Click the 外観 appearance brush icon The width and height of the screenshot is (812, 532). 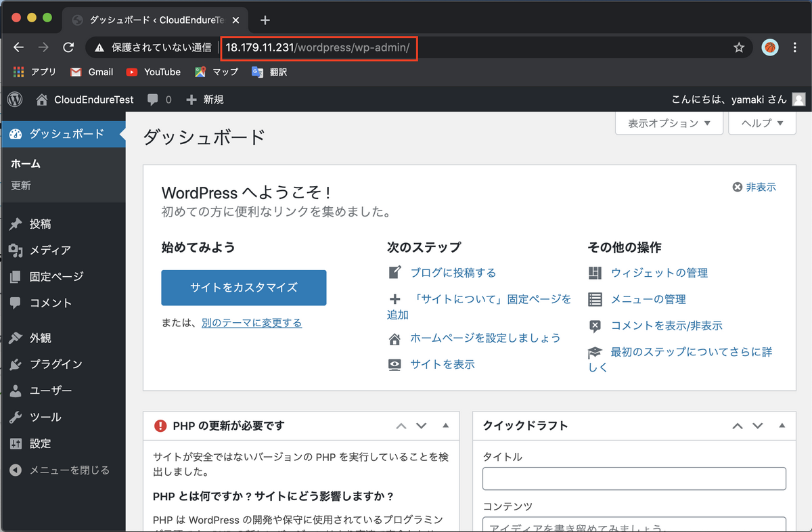(16, 338)
